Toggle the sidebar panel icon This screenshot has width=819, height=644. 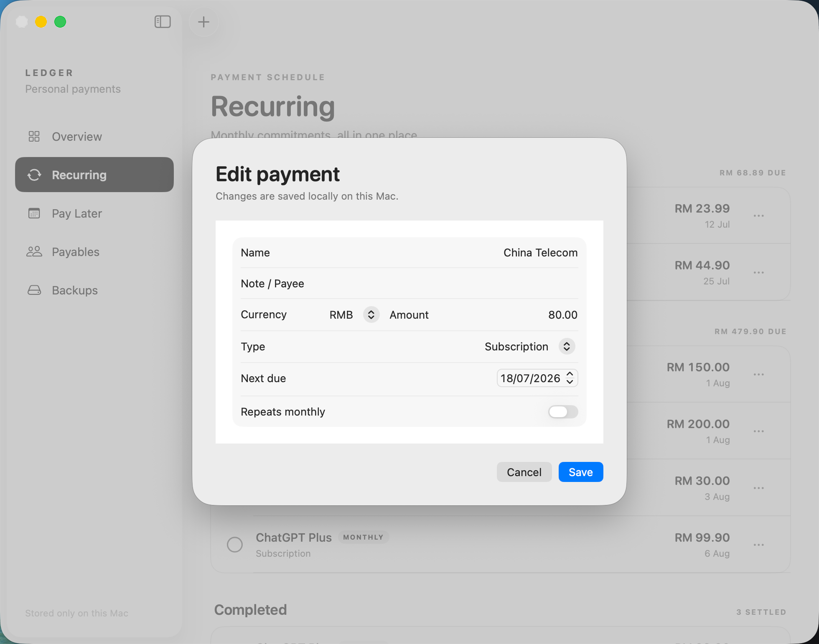(163, 22)
